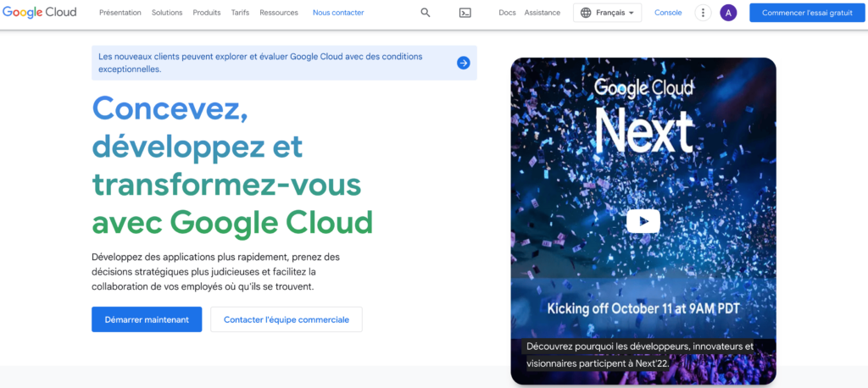This screenshot has width=868, height=388.
Task: Open the Produits menu
Action: tap(207, 13)
